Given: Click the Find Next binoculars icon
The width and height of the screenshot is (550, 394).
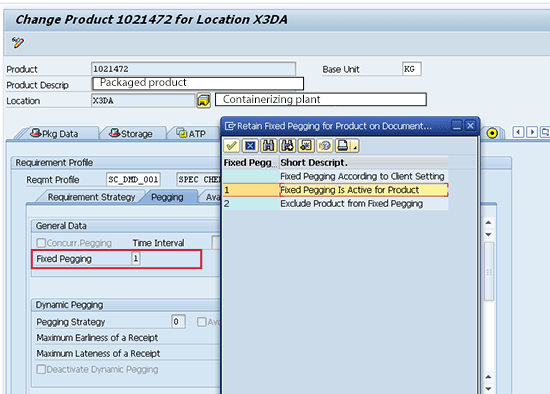Looking at the screenshot, I should tap(288, 146).
